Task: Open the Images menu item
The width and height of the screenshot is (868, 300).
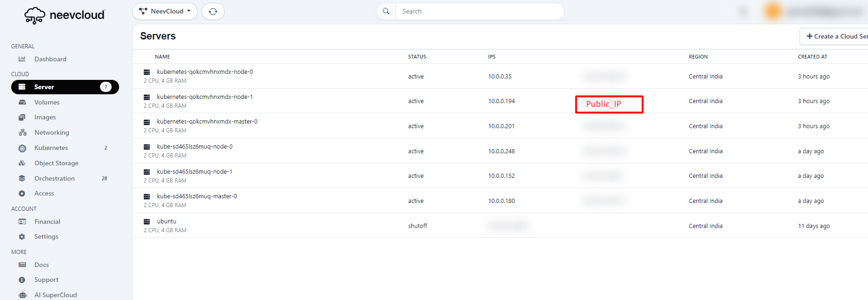Action: 45,117
